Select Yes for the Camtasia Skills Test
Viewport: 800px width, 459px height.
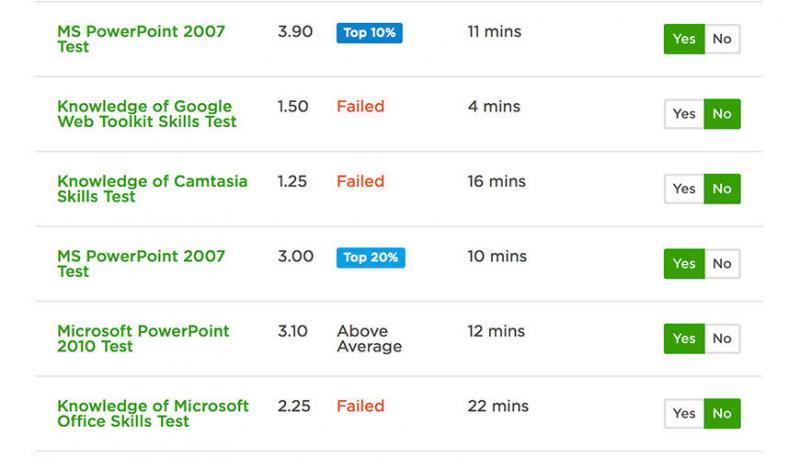pos(684,189)
